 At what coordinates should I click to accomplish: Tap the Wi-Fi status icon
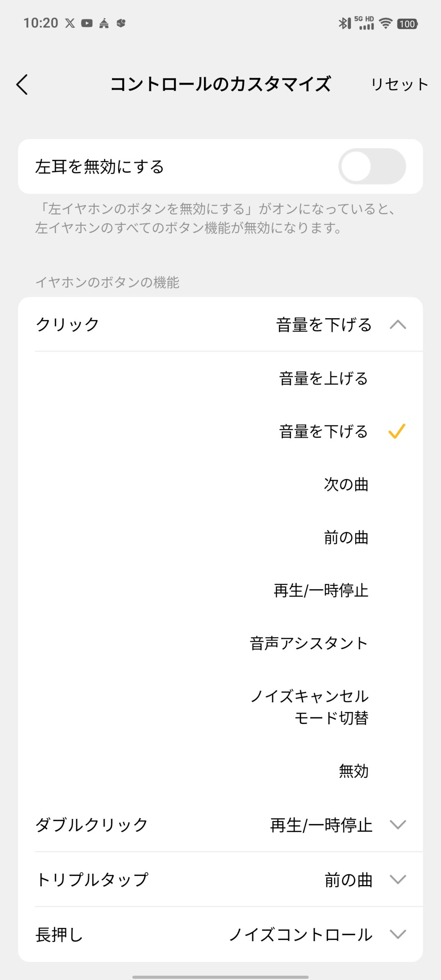[385, 23]
